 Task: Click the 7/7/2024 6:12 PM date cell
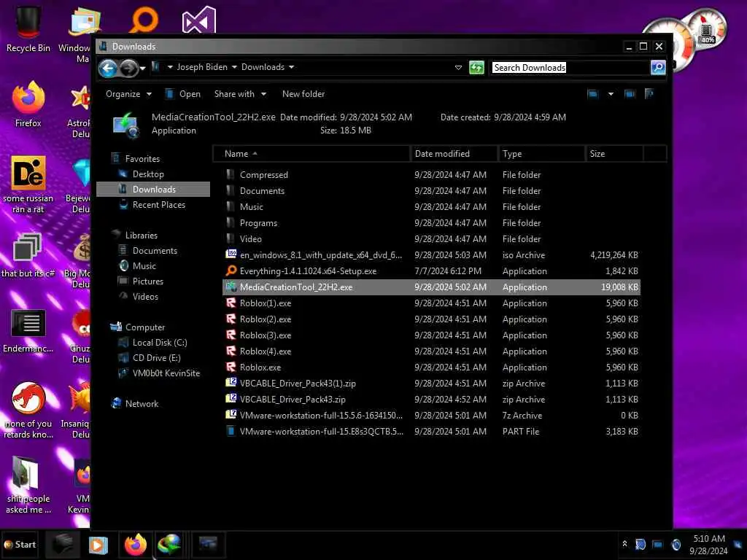click(x=448, y=271)
